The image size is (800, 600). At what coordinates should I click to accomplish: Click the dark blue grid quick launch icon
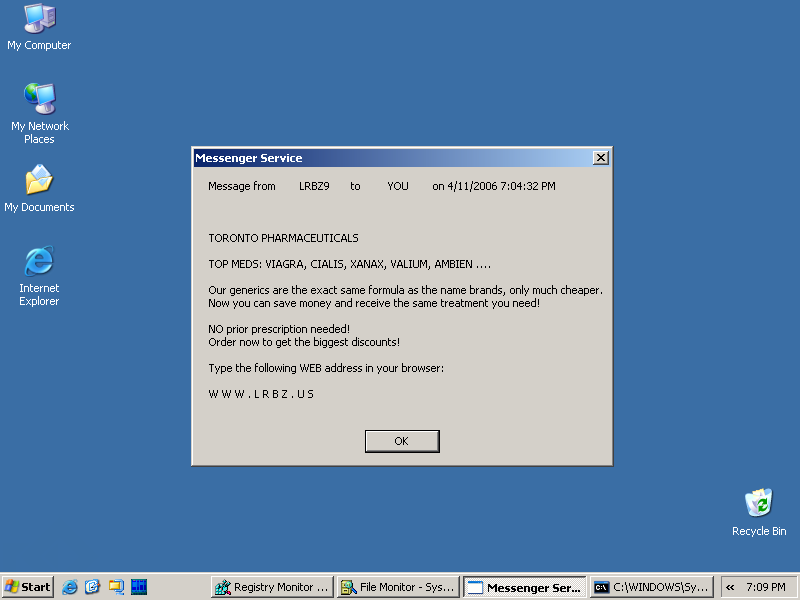(139, 587)
